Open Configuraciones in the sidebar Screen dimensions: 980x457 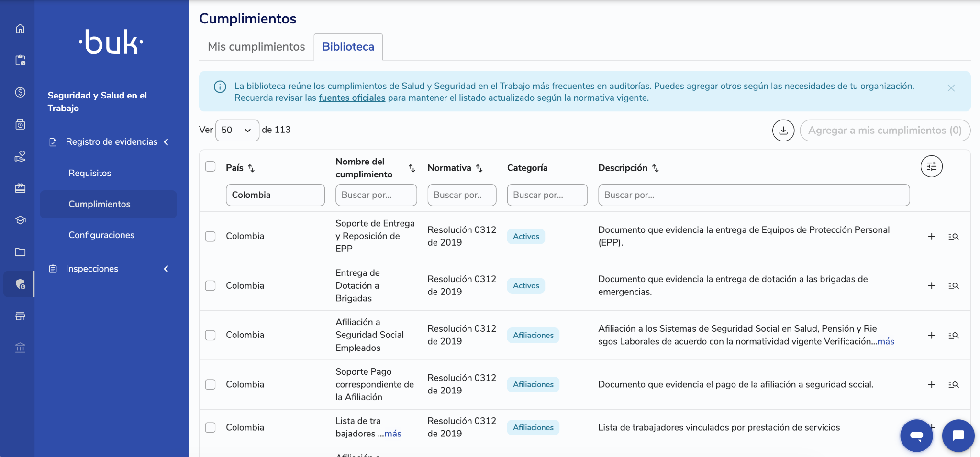tap(101, 235)
